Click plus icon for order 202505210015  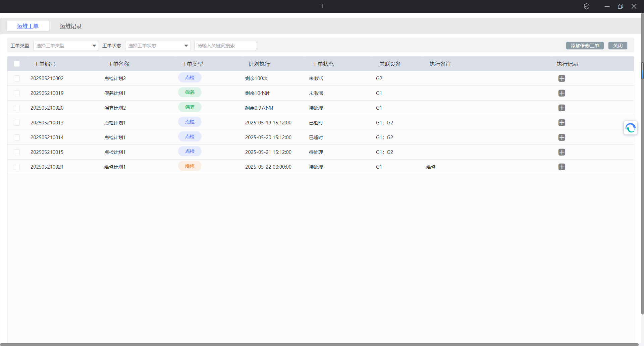point(561,152)
